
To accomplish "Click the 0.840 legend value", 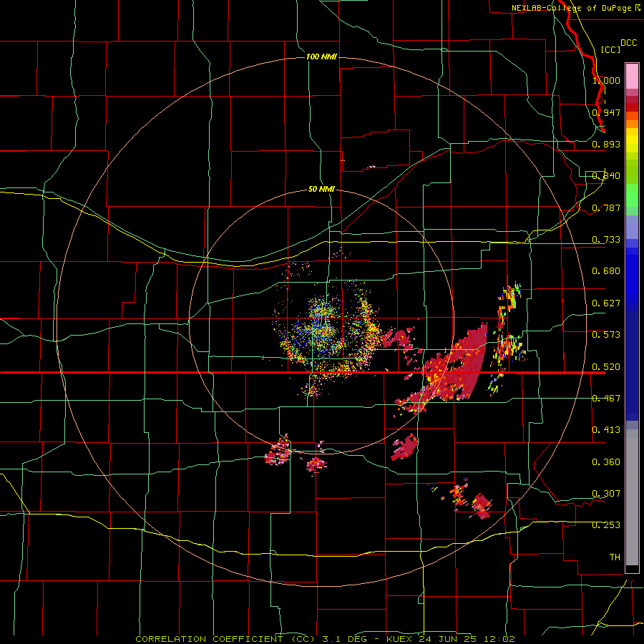I will [606, 176].
